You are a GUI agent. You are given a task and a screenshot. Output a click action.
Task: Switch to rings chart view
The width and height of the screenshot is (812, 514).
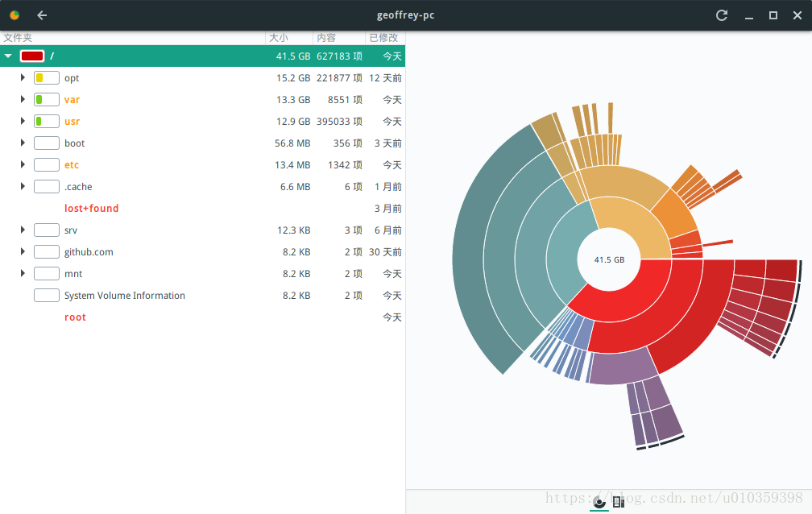tap(599, 502)
